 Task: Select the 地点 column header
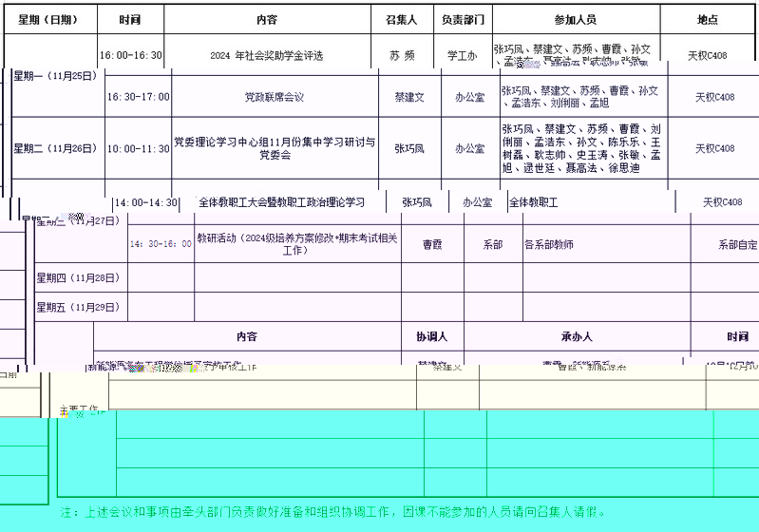707,19
